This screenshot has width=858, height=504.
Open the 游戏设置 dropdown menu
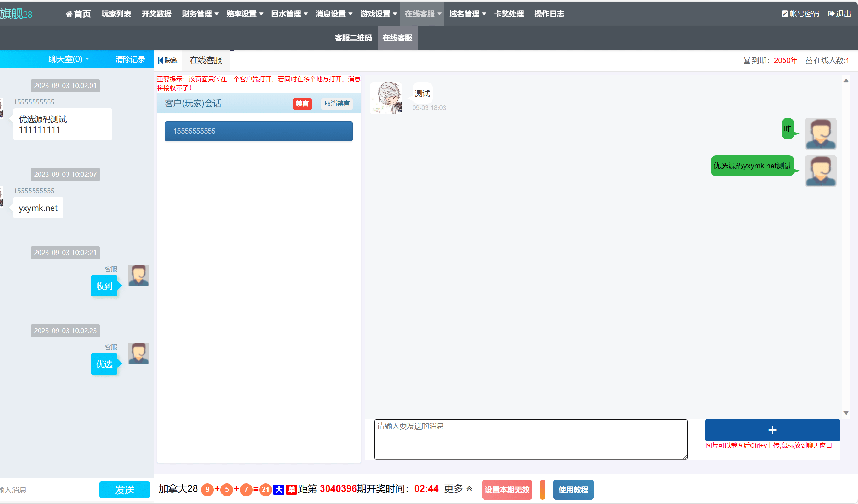(x=378, y=14)
